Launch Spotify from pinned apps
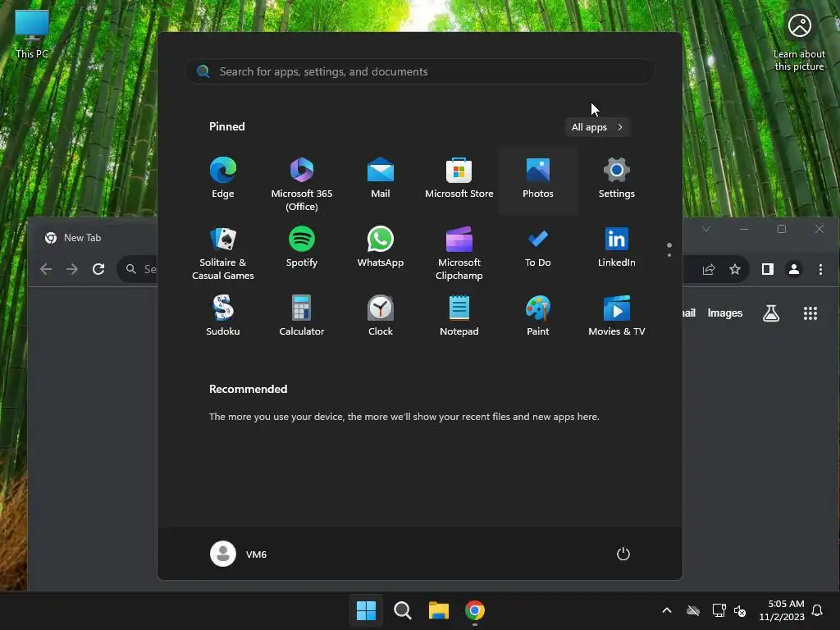 [302, 248]
